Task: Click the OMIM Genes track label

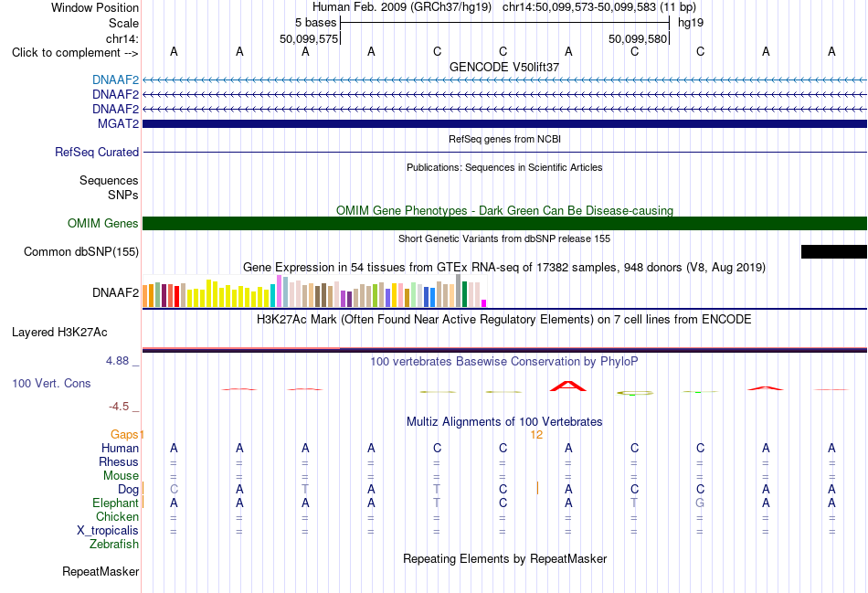Action: click(x=102, y=223)
